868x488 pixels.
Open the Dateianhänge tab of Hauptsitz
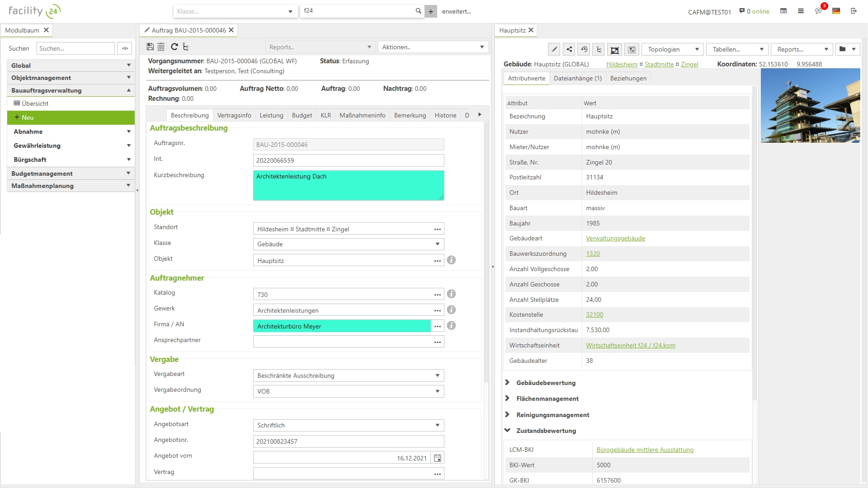(x=578, y=78)
